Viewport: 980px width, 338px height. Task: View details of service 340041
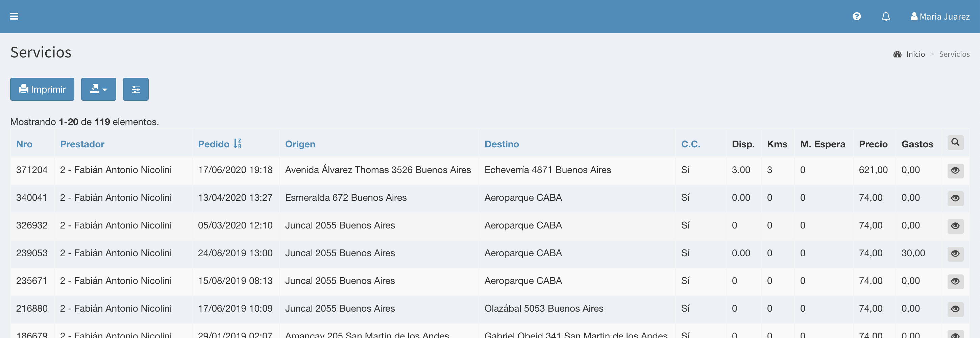pos(955,198)
